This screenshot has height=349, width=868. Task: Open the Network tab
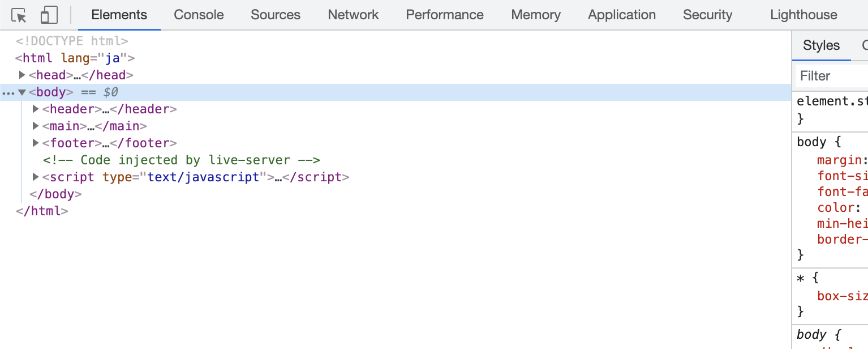tap(353, 15)
